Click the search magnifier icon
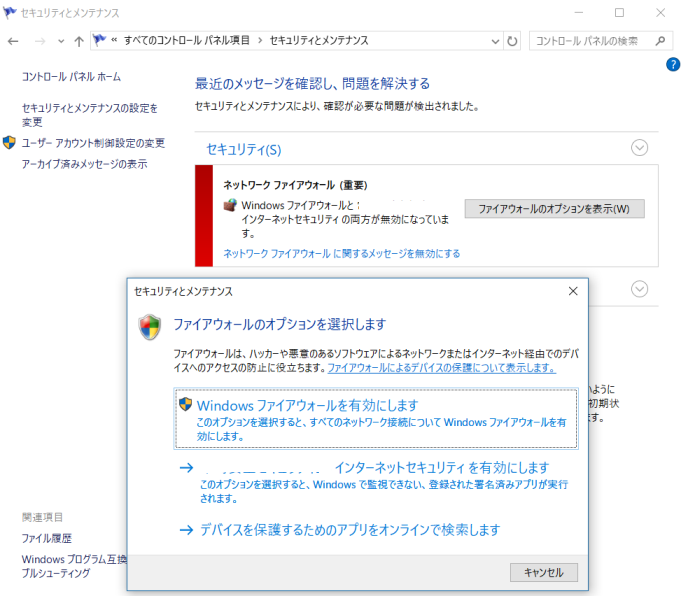This screenshot has height=596, width=681. tap(660, 41)
